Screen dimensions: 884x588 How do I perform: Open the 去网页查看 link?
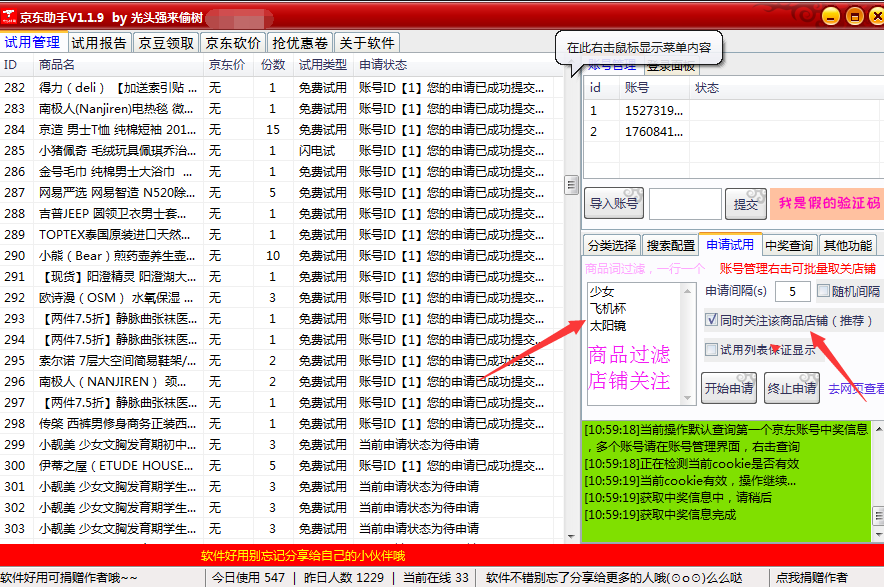[x=856, y=388]
